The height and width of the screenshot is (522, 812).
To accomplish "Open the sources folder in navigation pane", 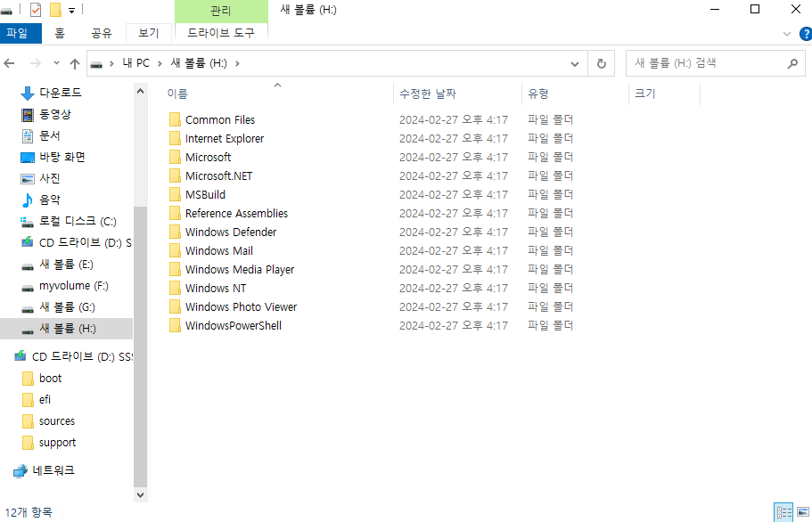I will (x=57, y=421).
